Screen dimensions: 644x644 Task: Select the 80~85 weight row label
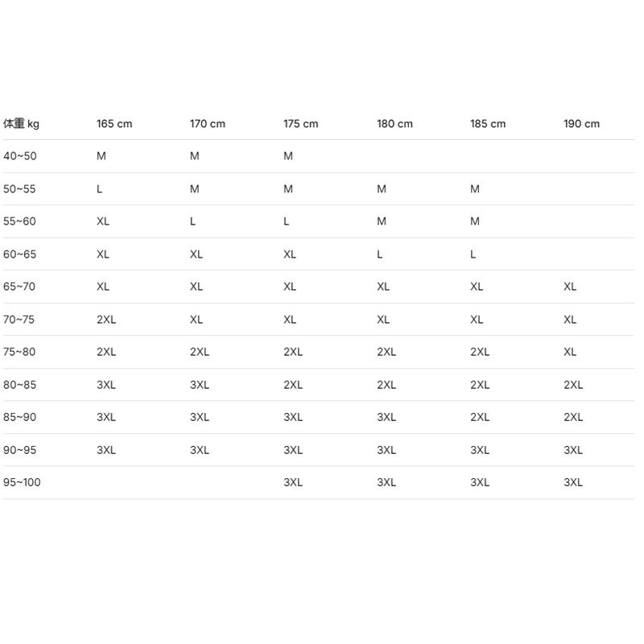pos(20,385)
